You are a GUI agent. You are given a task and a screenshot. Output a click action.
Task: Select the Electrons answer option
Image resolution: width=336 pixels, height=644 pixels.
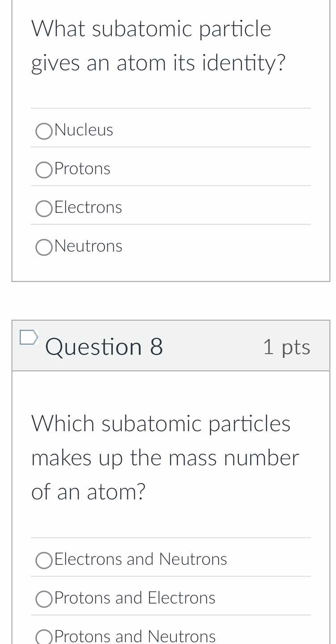43,208
